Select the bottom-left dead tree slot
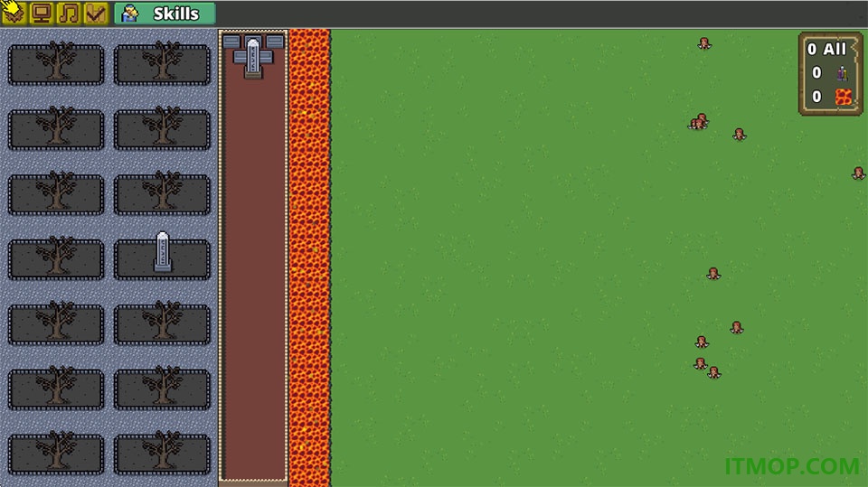 pos(56,454)
